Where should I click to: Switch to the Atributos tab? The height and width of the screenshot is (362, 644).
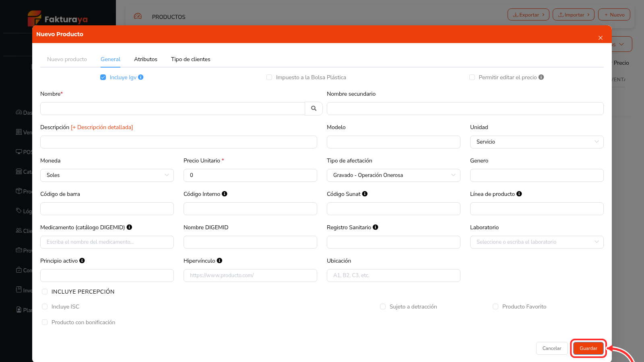pos(146,59)
